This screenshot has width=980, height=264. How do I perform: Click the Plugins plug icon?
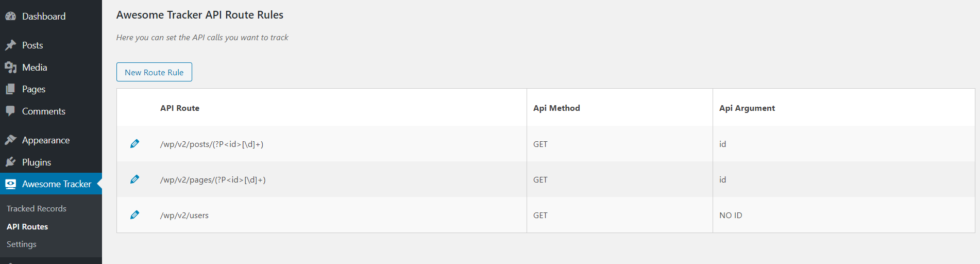tap(10, 162)
